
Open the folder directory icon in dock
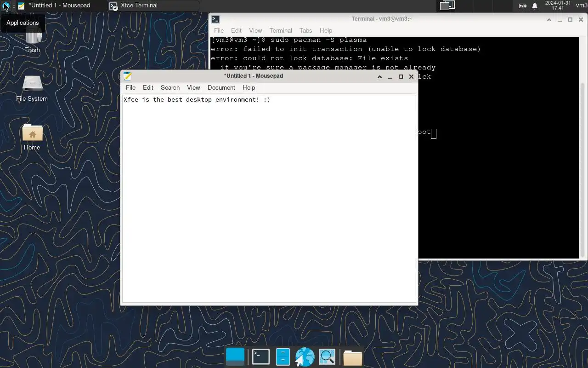pyautogui.click(x=352, y=357)
